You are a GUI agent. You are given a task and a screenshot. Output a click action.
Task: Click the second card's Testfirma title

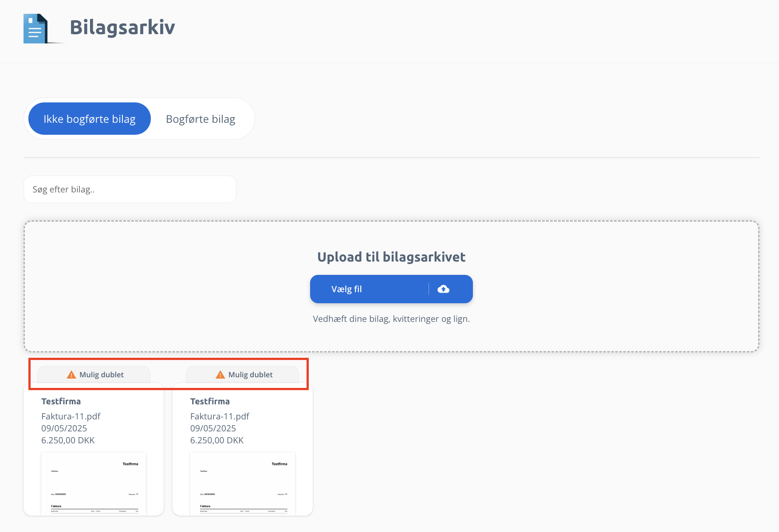point(210,401)
